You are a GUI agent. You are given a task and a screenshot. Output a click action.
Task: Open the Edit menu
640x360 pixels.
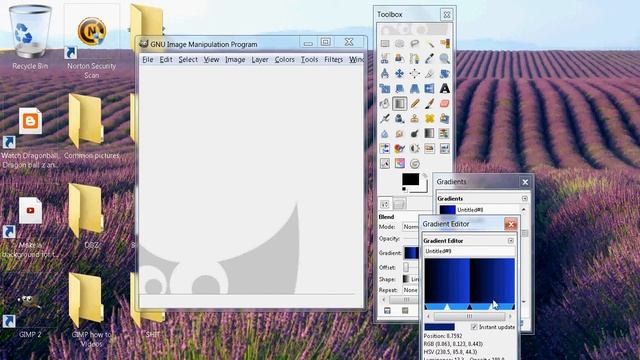point(166,60)
